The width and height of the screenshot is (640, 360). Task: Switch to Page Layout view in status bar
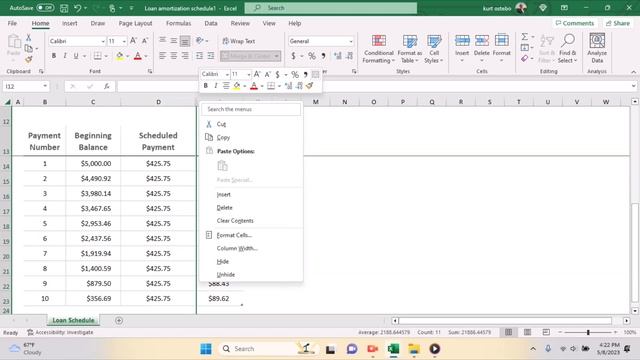tap(527, 332)
